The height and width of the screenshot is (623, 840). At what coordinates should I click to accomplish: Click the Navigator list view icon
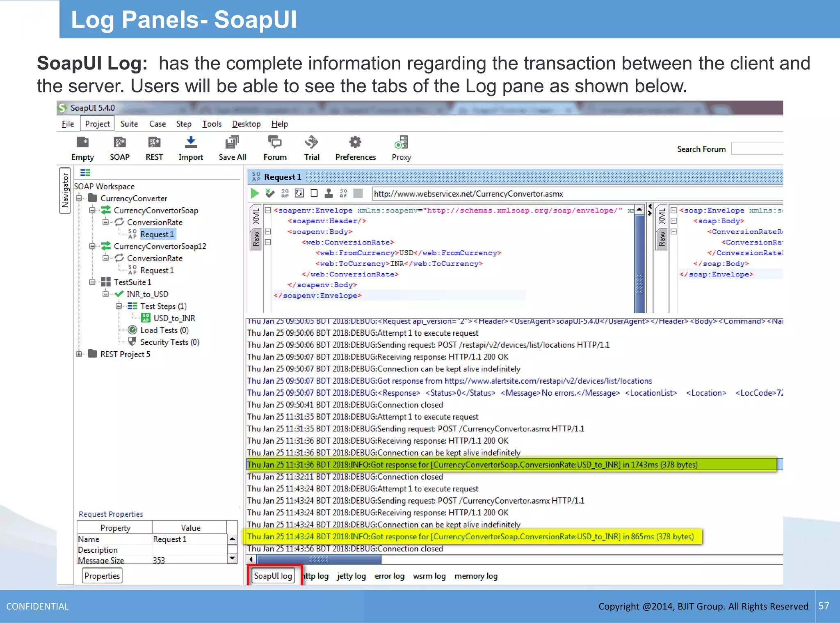click(85, 172)
